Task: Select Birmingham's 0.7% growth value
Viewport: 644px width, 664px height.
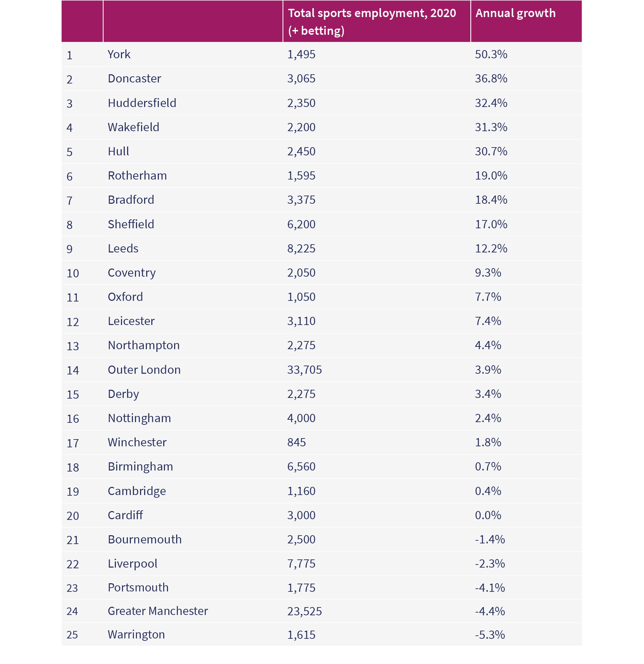Action: pos(488,466)
